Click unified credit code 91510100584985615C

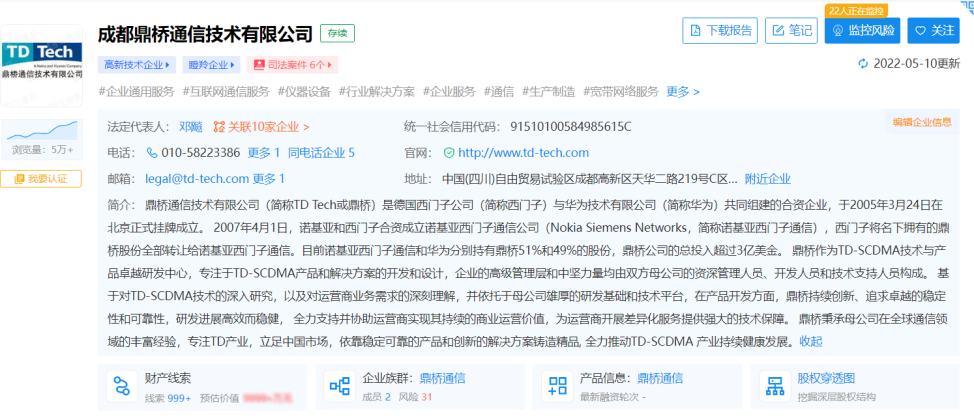(571, 127)
